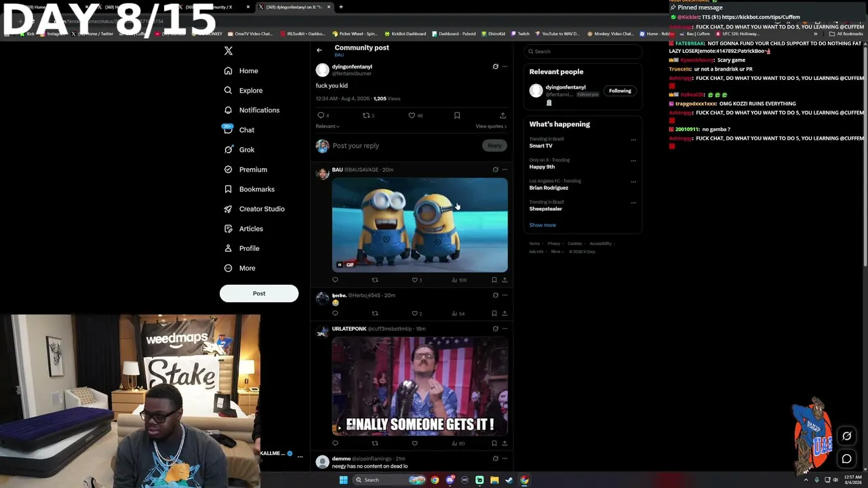The width and height of the screenshot is (868, 488).
Task: Click the Profile sidebar icon
Action: click(x=228, y=248)
